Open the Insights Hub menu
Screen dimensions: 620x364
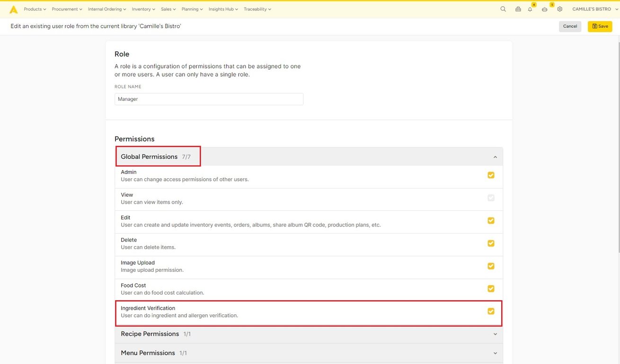coord(223,9)
